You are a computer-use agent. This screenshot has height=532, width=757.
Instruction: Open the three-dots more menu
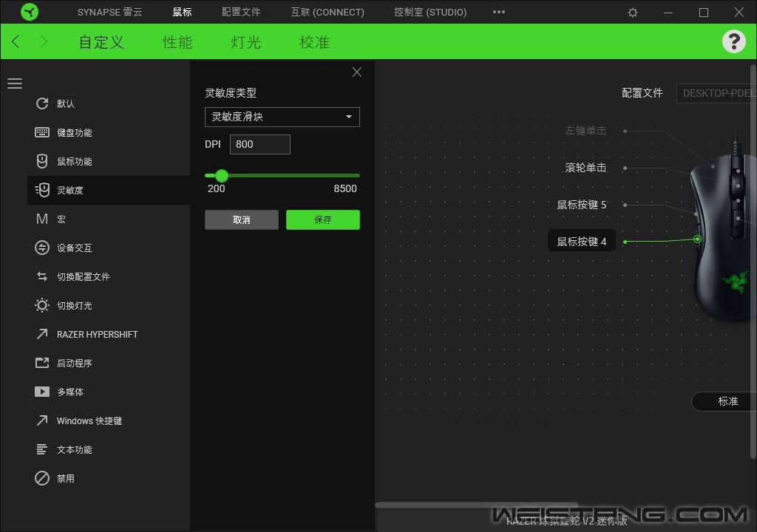pos(499,12)
